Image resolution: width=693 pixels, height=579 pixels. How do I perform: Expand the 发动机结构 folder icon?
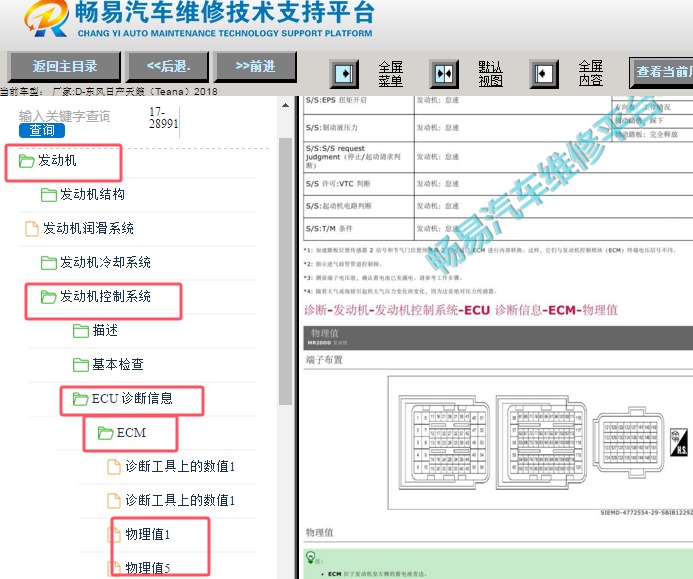[49, 194]
